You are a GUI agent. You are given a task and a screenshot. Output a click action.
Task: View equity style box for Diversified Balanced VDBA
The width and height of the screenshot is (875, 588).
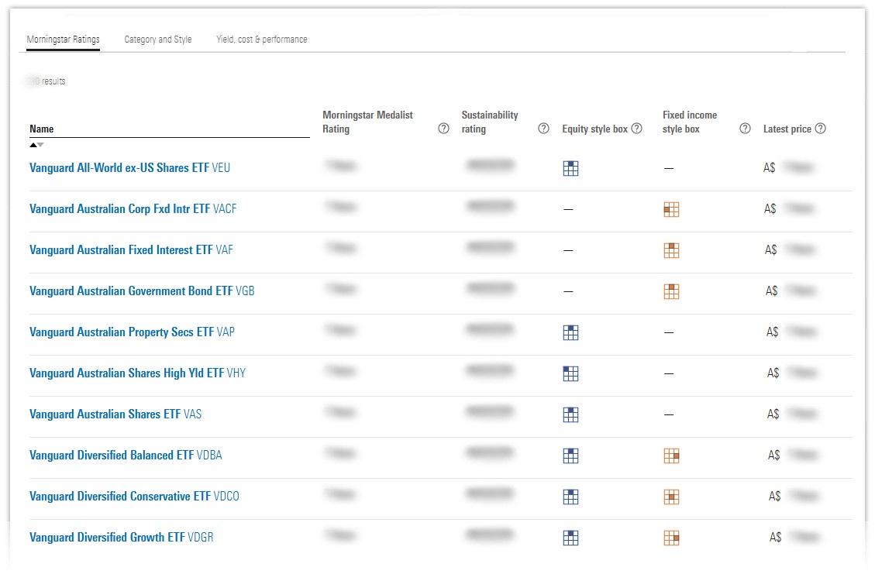pyautogui.click(x=571, y=456)
